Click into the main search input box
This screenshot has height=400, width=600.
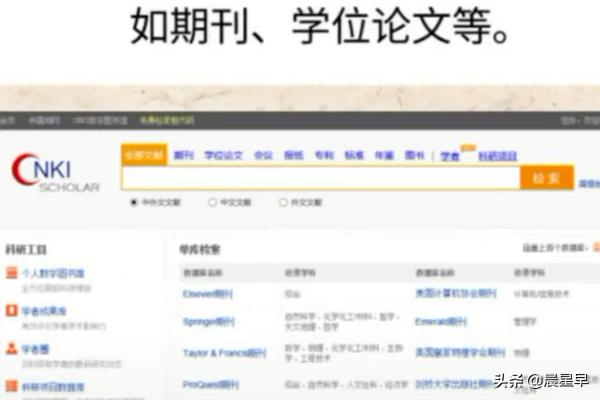point(320,178)
